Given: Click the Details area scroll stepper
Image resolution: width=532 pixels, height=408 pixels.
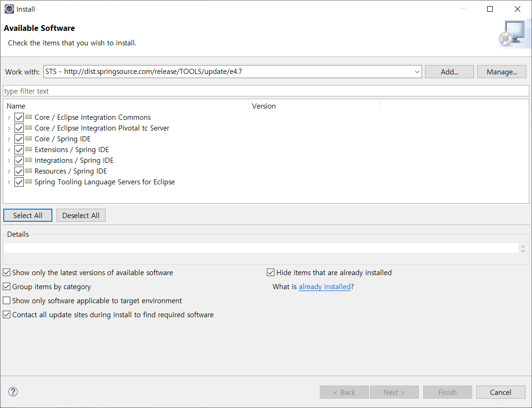Looking at the screenshot, I should (523, 248).
